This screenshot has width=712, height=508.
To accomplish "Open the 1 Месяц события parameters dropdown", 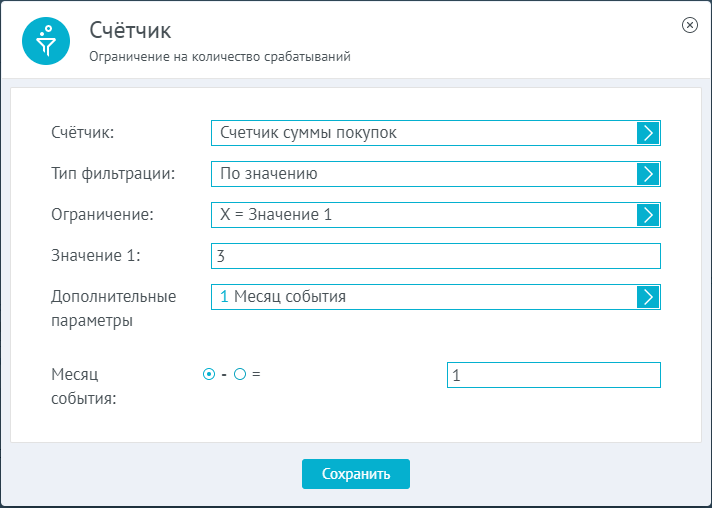I will point(435,297).
